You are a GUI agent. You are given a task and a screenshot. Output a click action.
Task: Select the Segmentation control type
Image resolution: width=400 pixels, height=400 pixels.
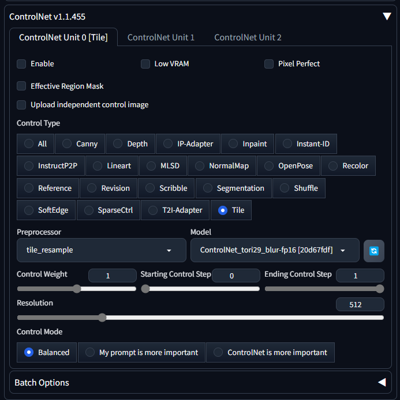(x=233, y=188)
